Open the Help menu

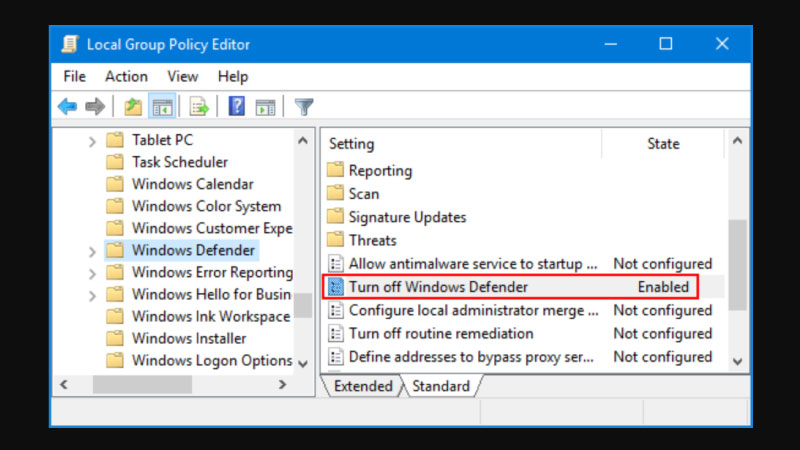[233, 77]
